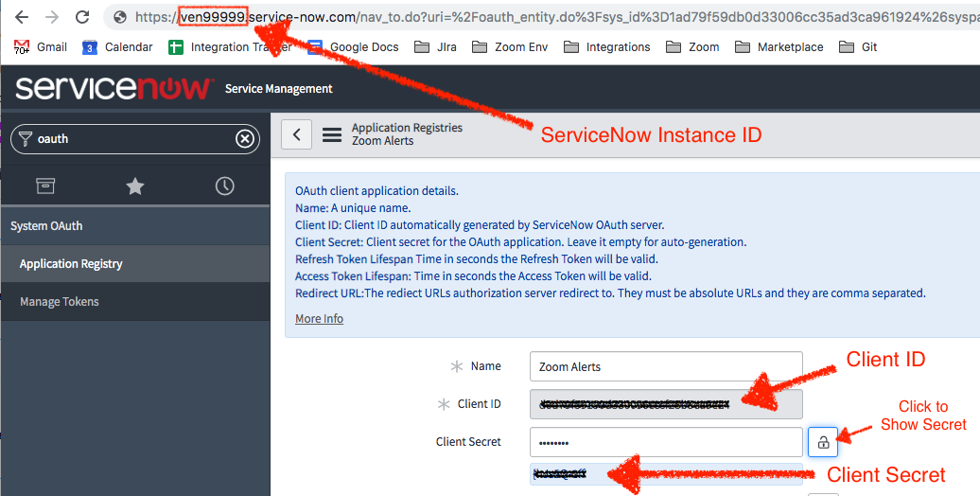Reload the page with the refresh icon
Image resolution: width=980 pixels, height=496 pixels.
(x=82, y=17)
